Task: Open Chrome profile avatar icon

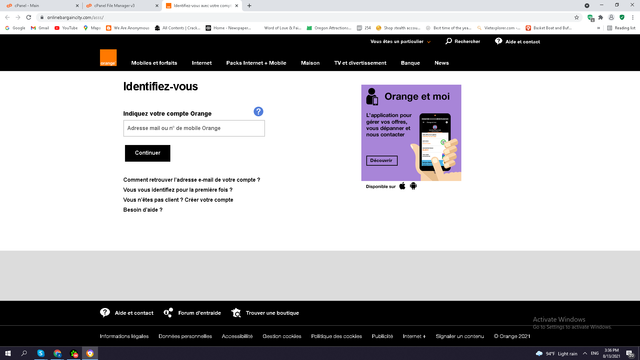Action: point(611,18)
